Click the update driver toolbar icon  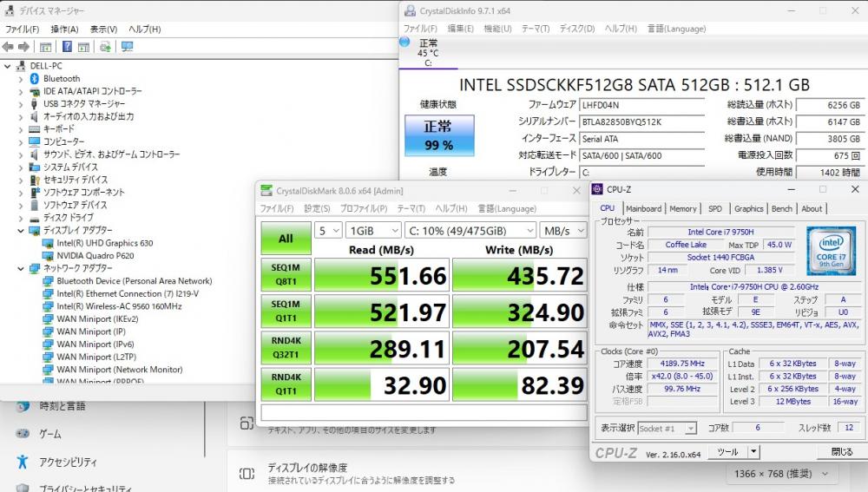[x=105, y=47]
